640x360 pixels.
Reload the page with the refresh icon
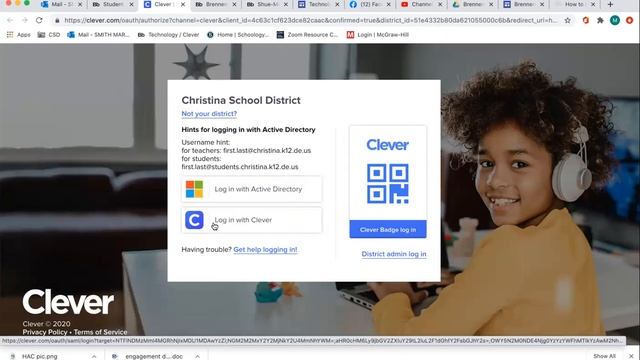[x=39, y=20]
